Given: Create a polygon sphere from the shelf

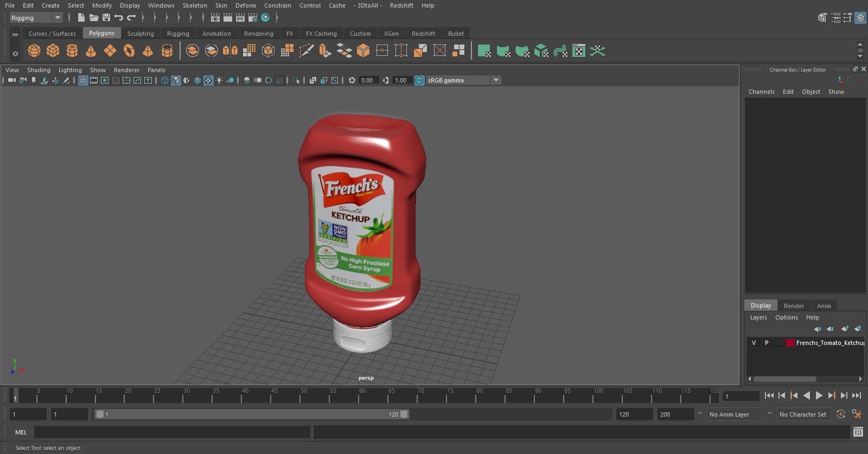Looking at the screenshot, I should [x=34, y=51].
